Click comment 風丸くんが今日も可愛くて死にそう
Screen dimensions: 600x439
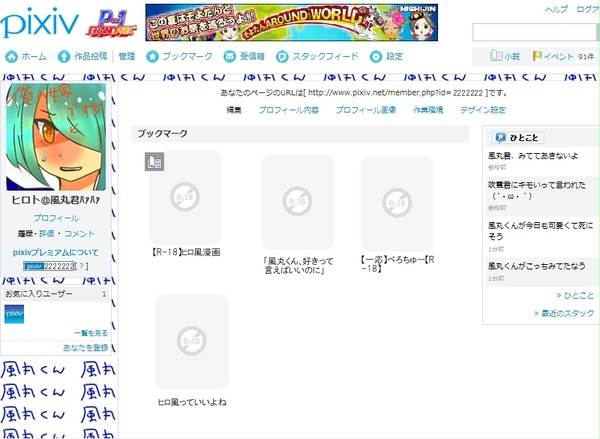540,230
